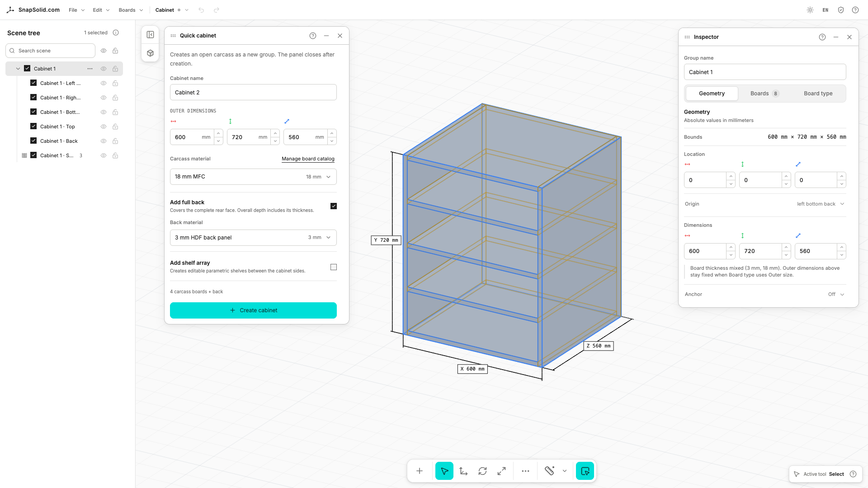868x488 pixels.
Task: Open the cube quick cabinet icon
Action: coord(151,53)
